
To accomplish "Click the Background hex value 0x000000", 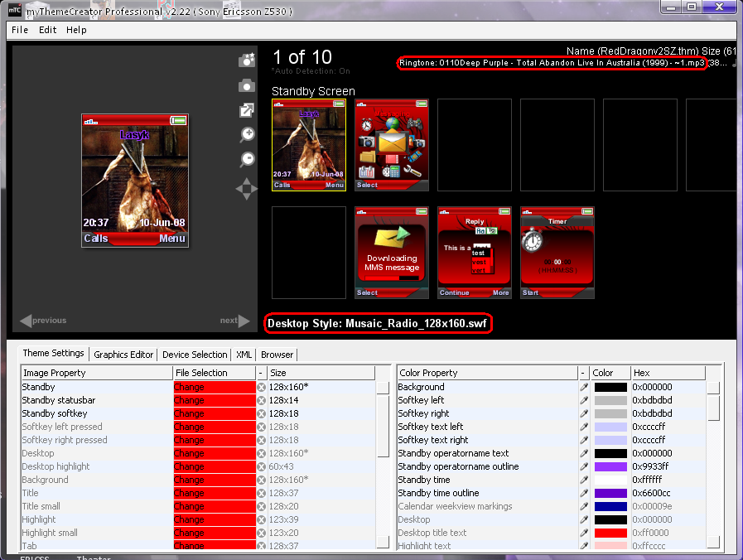I will coord(652,387).
